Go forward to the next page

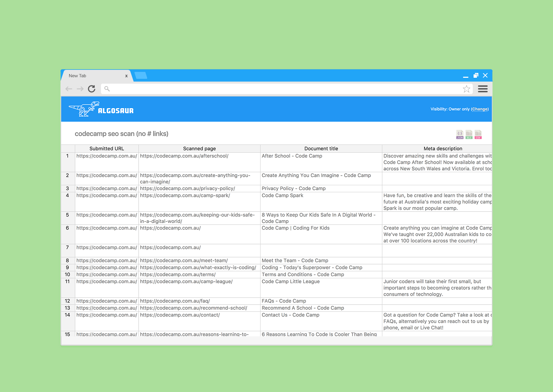(x=80, y=89)
